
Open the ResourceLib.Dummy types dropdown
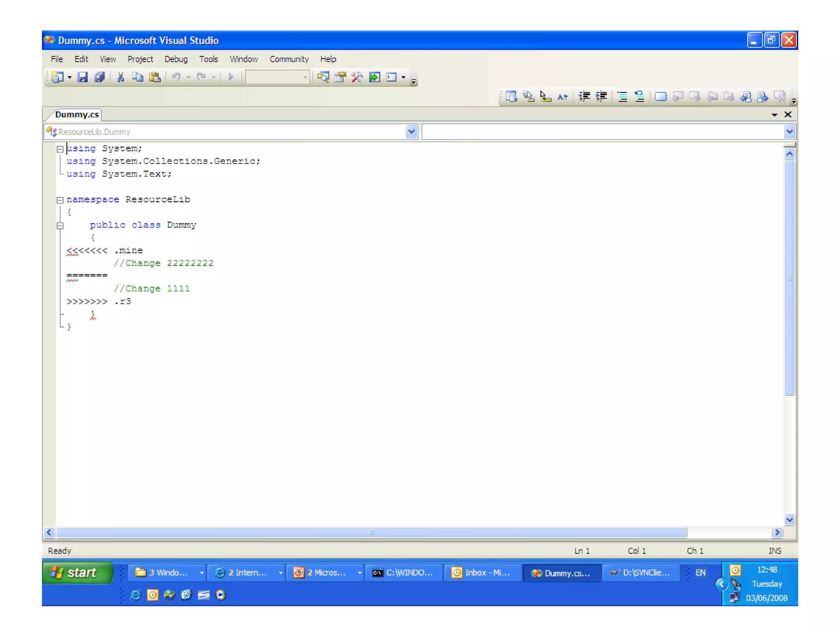tap(411, 132)
